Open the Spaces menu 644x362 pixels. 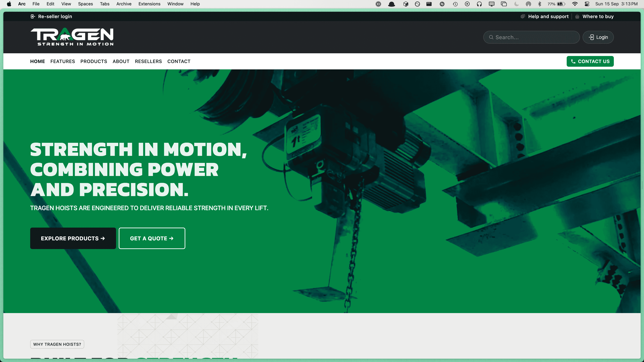pyautogui.click(x=85, y=4)
